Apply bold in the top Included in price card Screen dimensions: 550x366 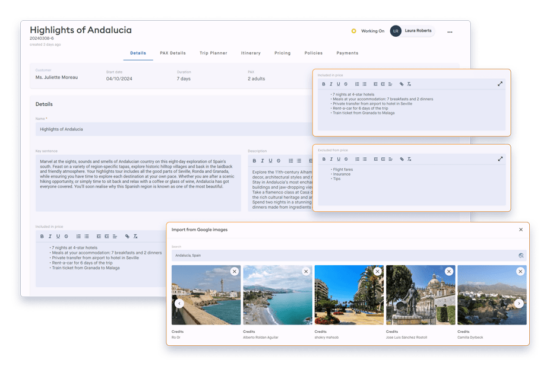(323, 84)
